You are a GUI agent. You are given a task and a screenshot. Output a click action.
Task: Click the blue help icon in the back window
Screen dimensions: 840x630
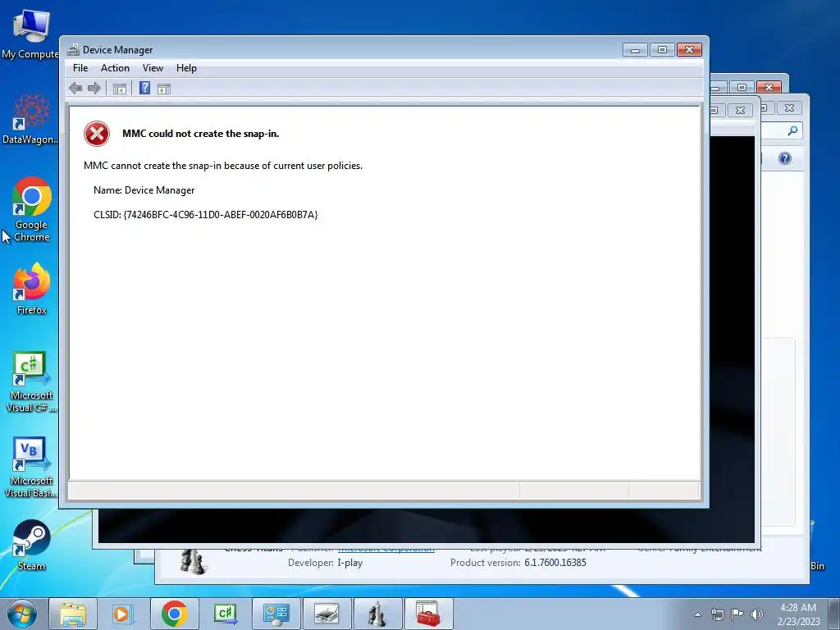pyautogui.click(x=785, y=158)
